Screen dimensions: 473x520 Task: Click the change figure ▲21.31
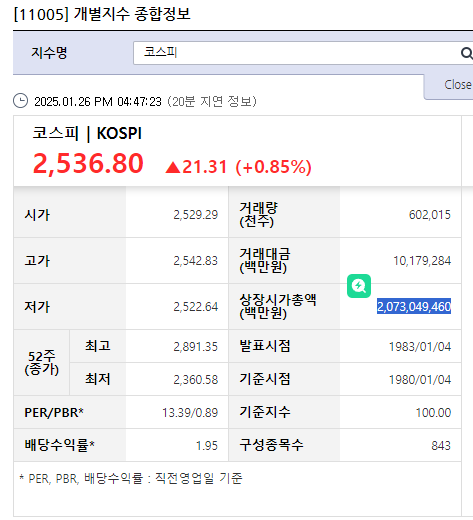point(196,167)
